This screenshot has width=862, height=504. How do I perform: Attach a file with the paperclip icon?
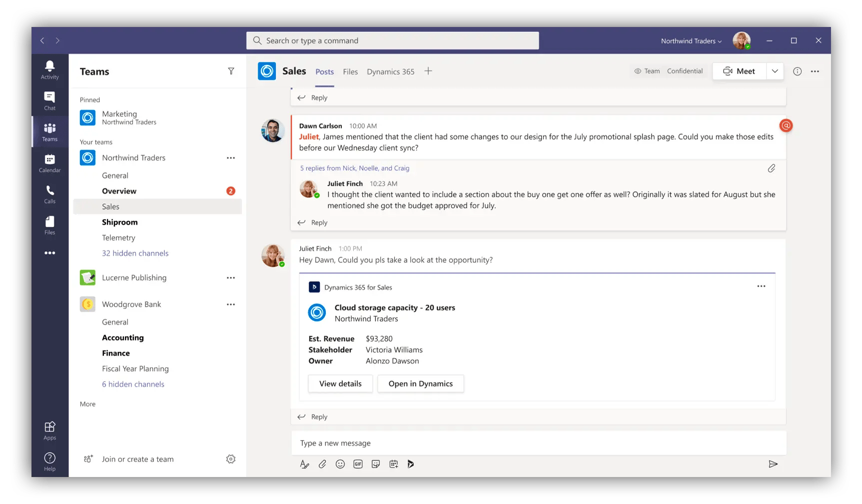(322, 464)
